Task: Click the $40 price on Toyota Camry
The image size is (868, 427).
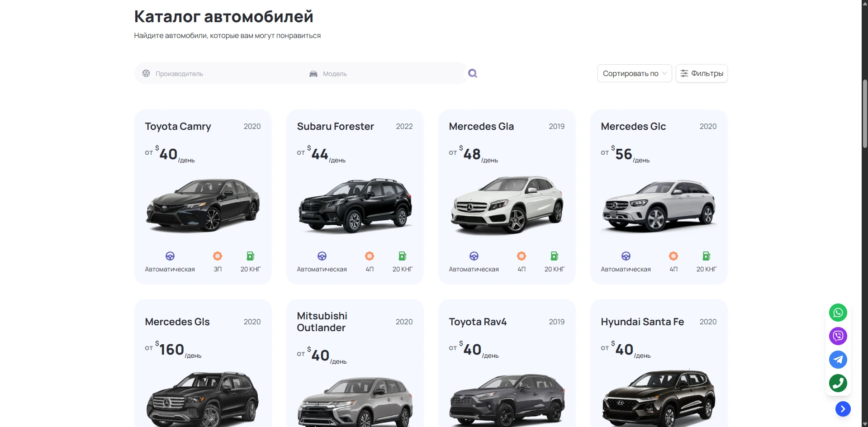Action: 166,154
